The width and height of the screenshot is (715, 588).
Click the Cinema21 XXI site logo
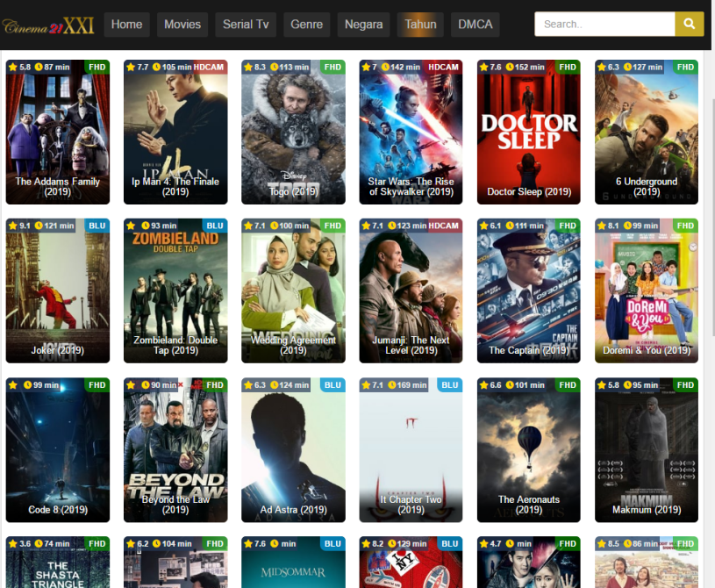48,25
